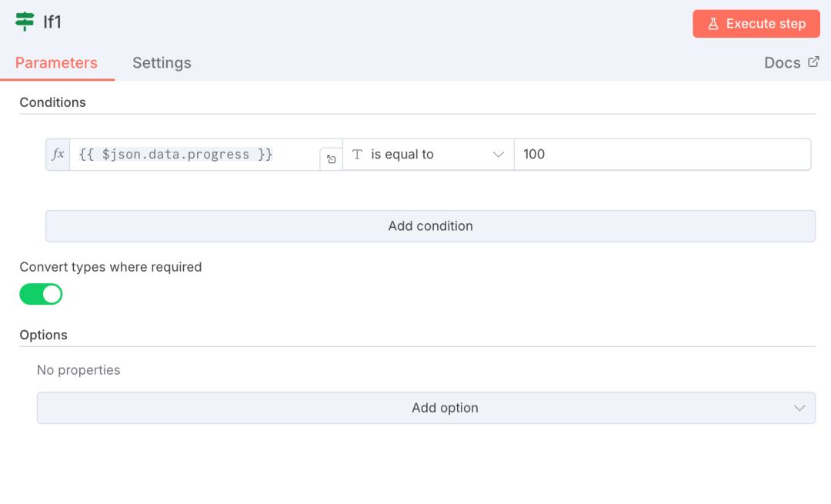
Task: Click the chevron arrow on Add option
Action: [799, 408]
